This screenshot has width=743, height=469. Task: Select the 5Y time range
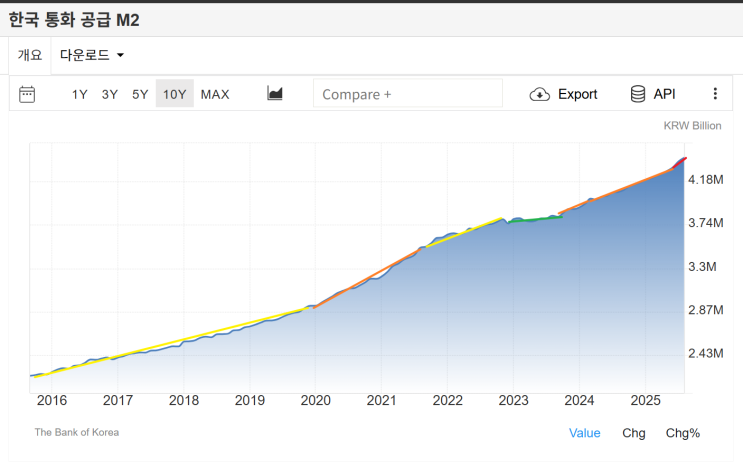(140, 94)
